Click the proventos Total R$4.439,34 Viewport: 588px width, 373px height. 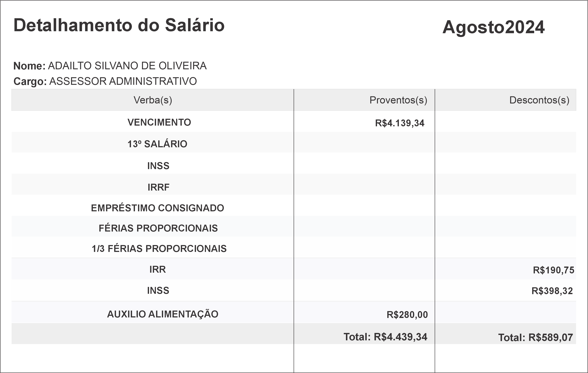click(x=385, y=337)
